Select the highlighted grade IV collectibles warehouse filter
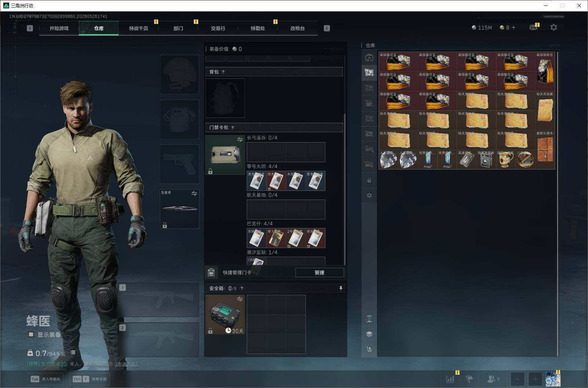588x388 pixels. (369, 72)
